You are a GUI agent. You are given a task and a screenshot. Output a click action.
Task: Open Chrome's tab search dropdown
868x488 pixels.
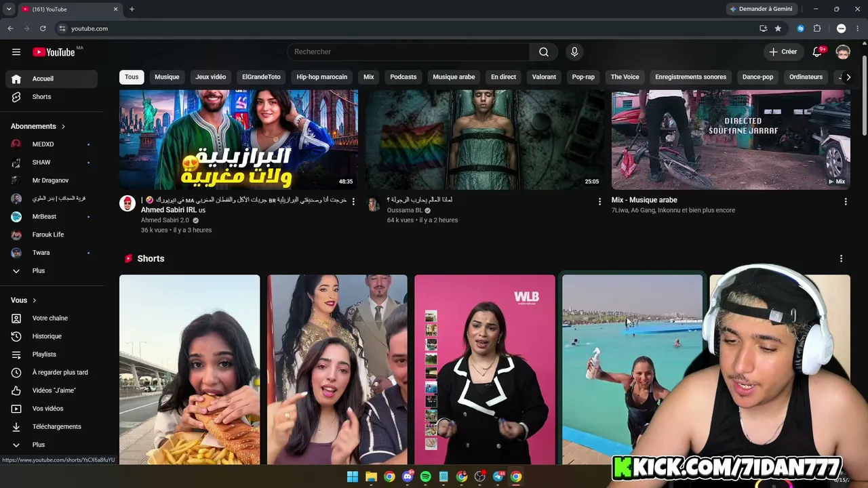click(9, 9)
